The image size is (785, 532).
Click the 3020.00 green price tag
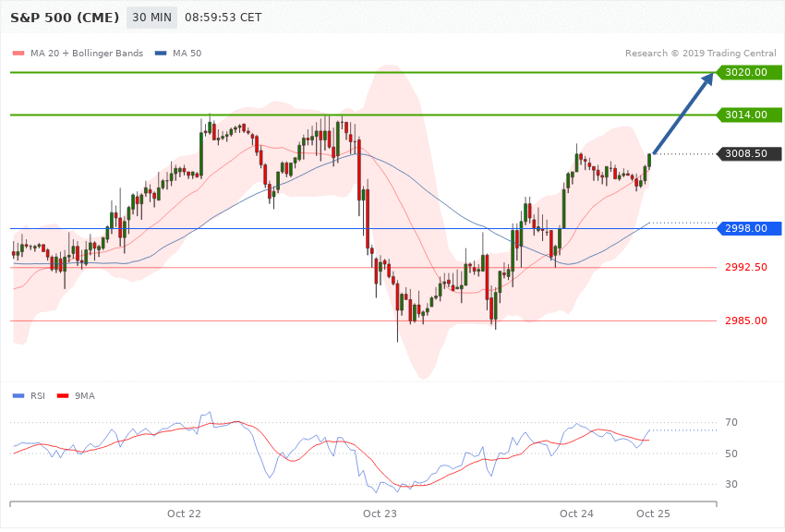(749, 73)
